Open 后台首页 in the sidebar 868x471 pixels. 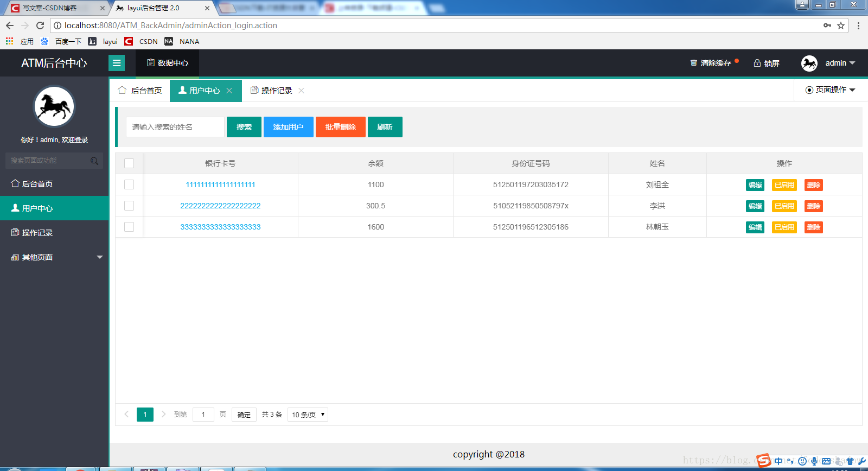[x=54, y=184]
